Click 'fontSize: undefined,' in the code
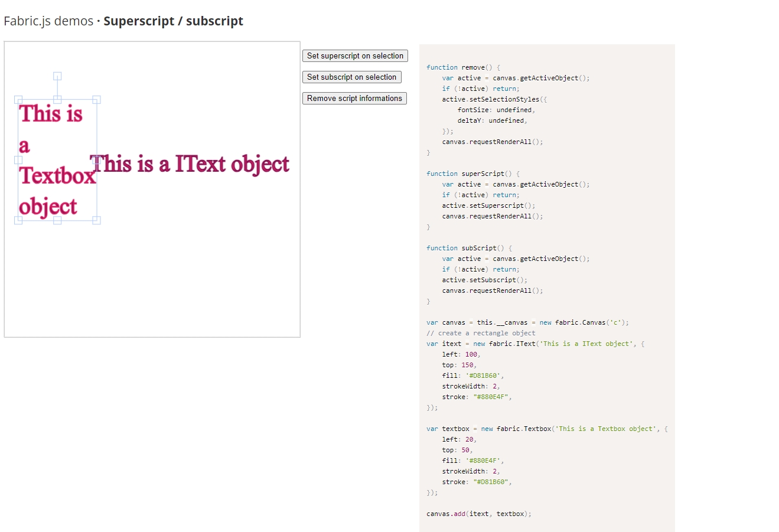 coord(496,110)
